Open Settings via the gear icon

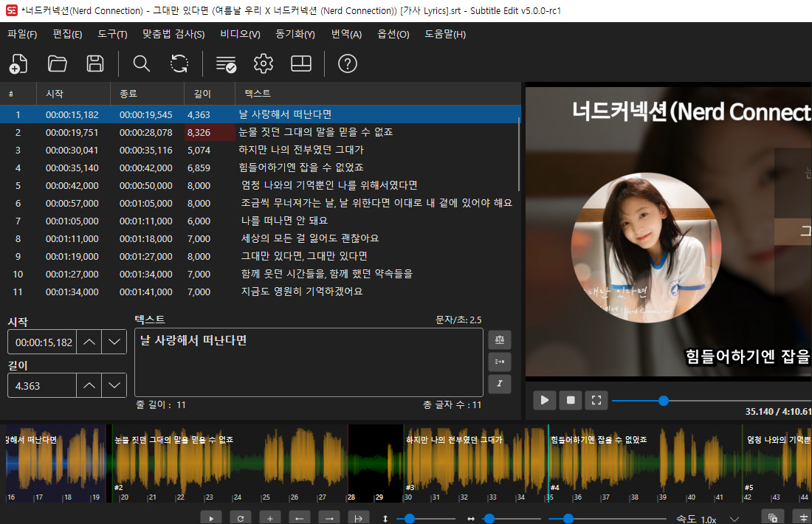pyautogui.click(x=264, y=63)
